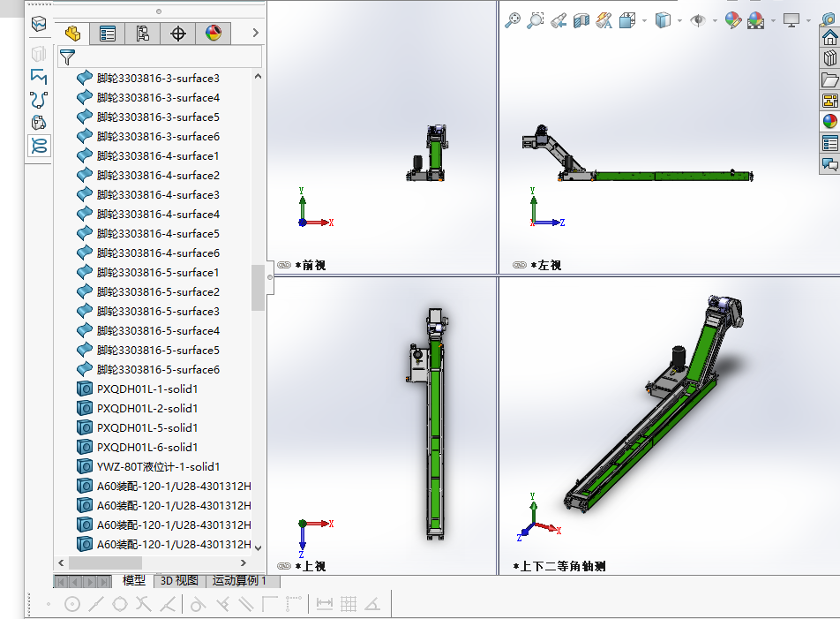Click the *上下二等角轴测 view label
The height and width of the screenshot is (619, 840).
pos(559,566)
